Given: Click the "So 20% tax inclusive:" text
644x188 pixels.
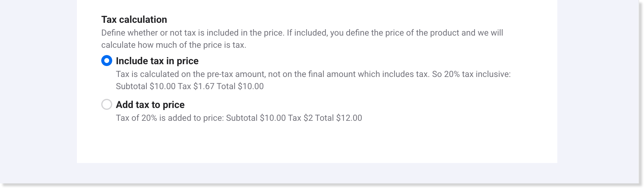Looking at the screenshot, I should [x=471, y=74].
